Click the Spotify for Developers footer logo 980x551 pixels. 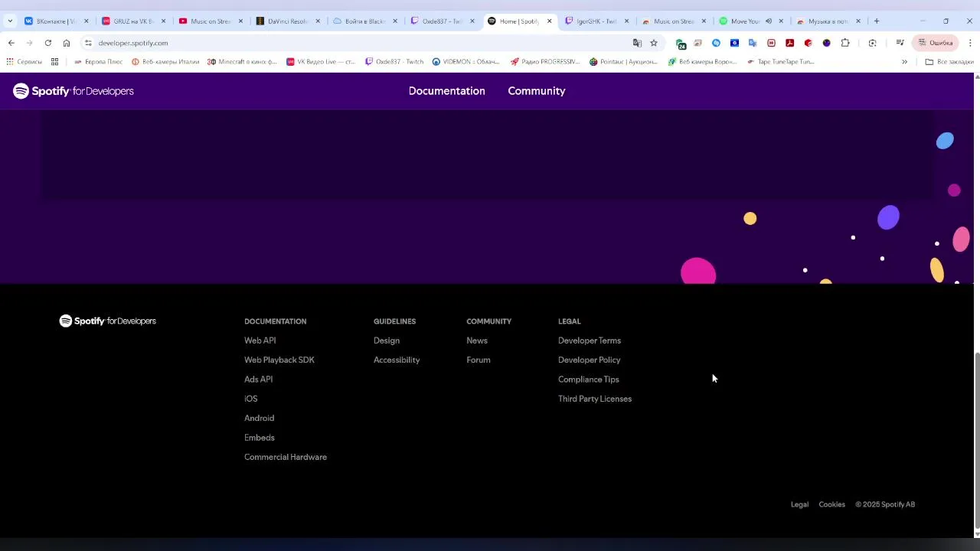coord(108,321)
